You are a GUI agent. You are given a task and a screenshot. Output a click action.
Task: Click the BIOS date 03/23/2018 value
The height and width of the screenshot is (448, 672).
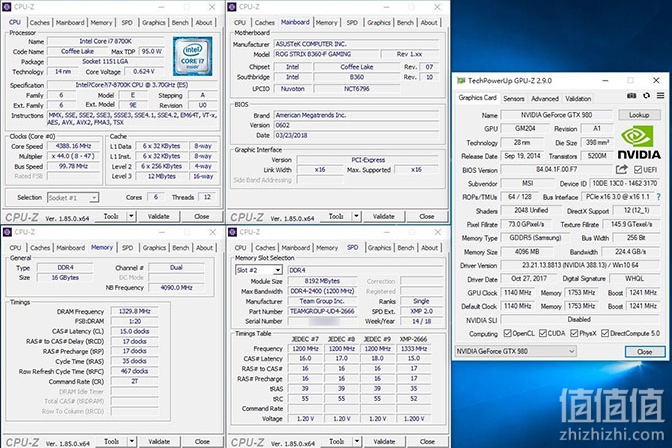tap(356, 135)
